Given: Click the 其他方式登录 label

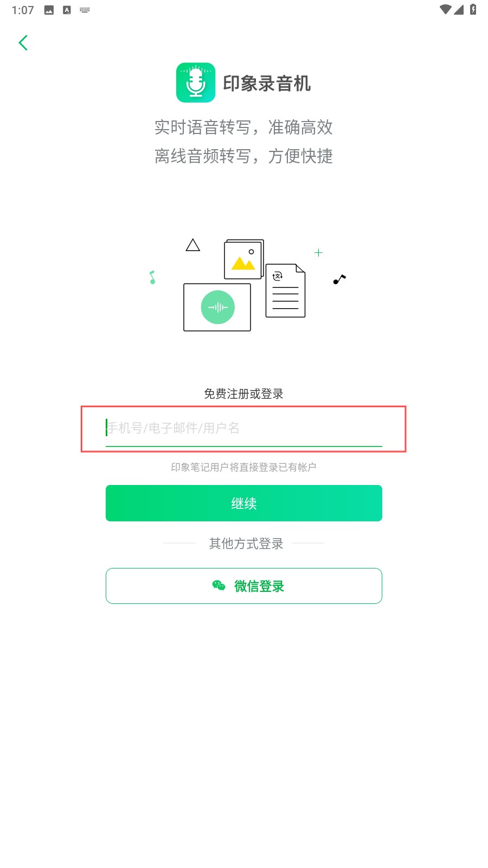Looking at the screenshot, I should point(246,543).
